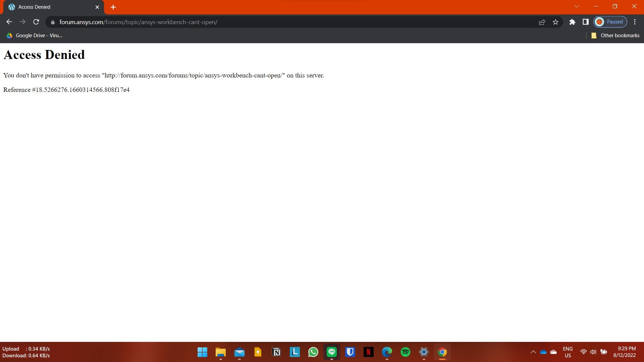View site information via the padlock icon
Screen dimensions: 644x362
[53, 22]
